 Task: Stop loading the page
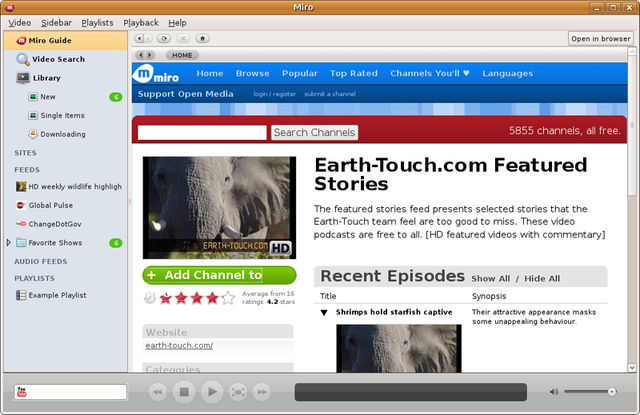(183, 38)
